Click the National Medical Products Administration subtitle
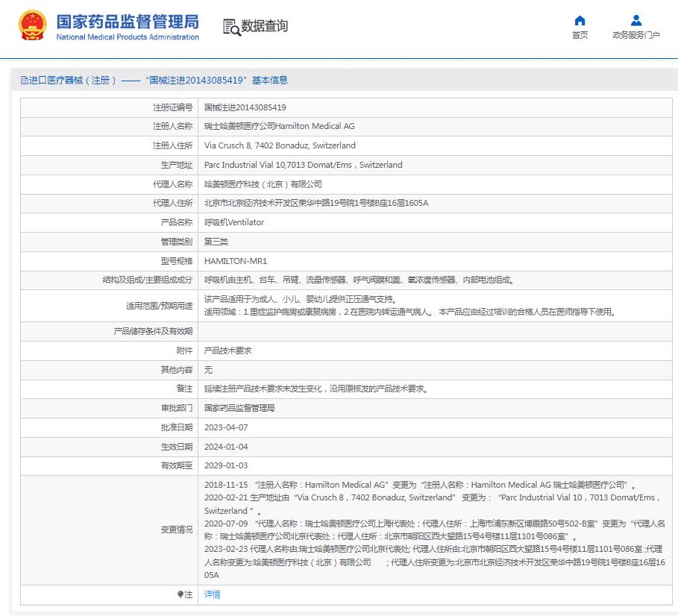Image resolution: width=678 pixels, height=616 pixels. [x=128, y=37]
